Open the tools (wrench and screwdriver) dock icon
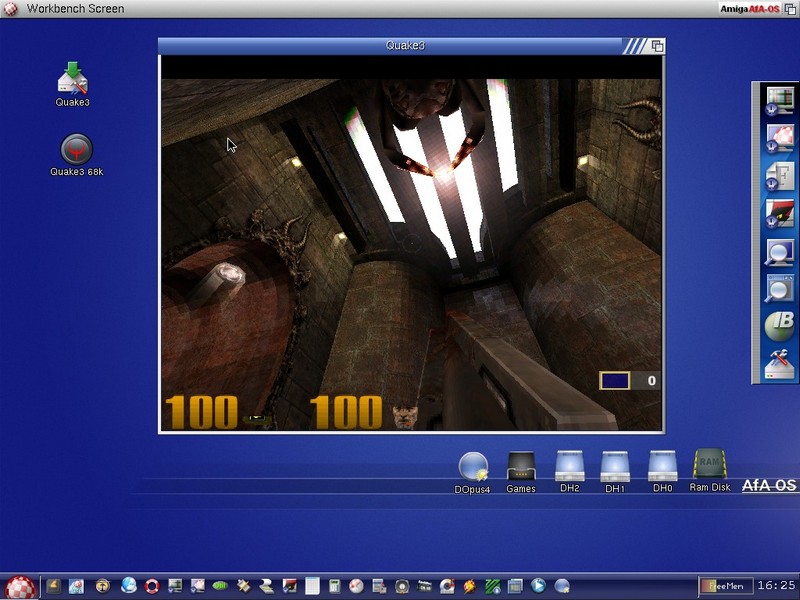Image resolution: width=800 pixels, height=600 pixels. tap(779, 365)
